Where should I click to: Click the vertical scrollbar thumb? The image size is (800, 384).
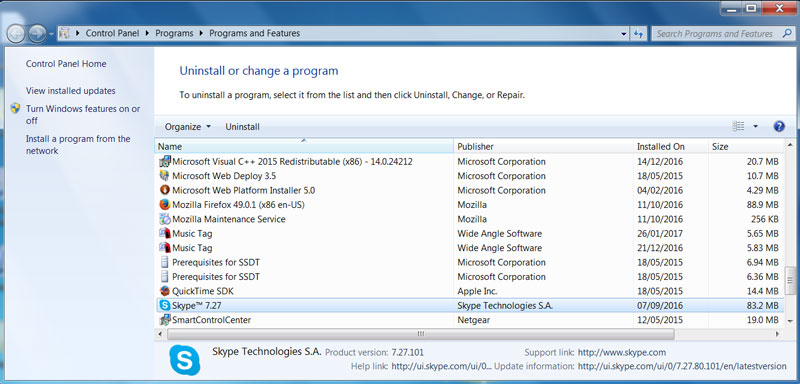[x=790, y=279]
